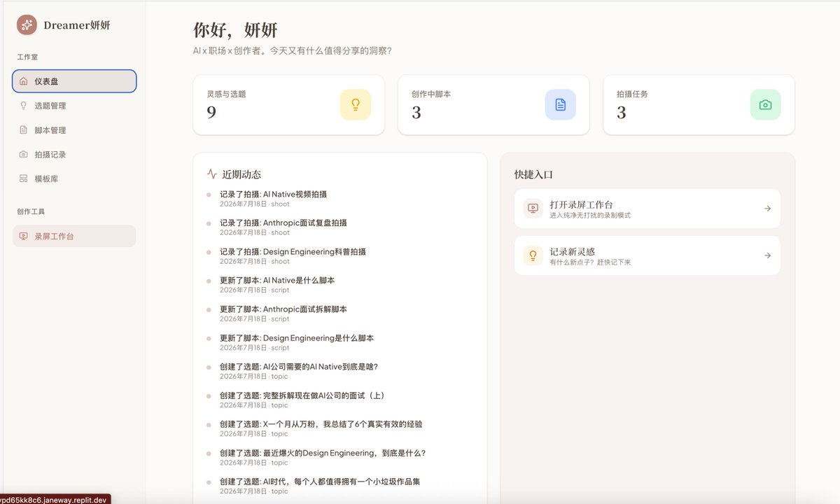840x504 pixels.
Task: Click the Dreamer妍妍 brand name
Action: click(77, 25)
